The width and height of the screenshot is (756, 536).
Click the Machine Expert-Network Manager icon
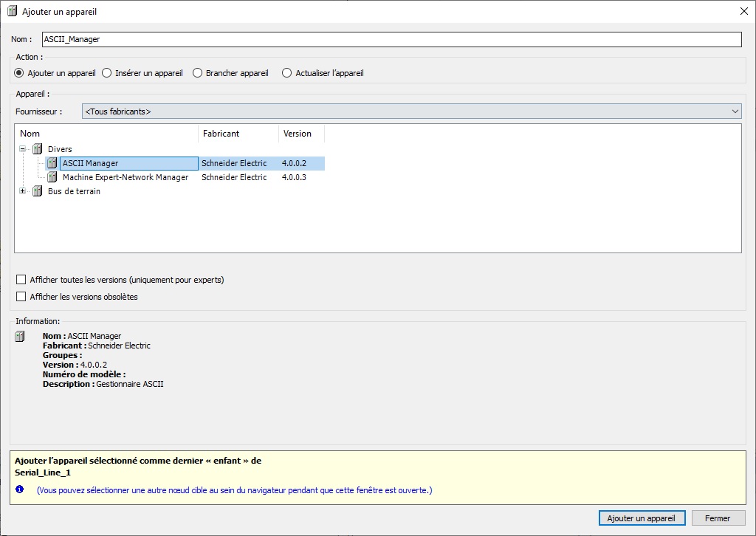(x=52, y=177)
